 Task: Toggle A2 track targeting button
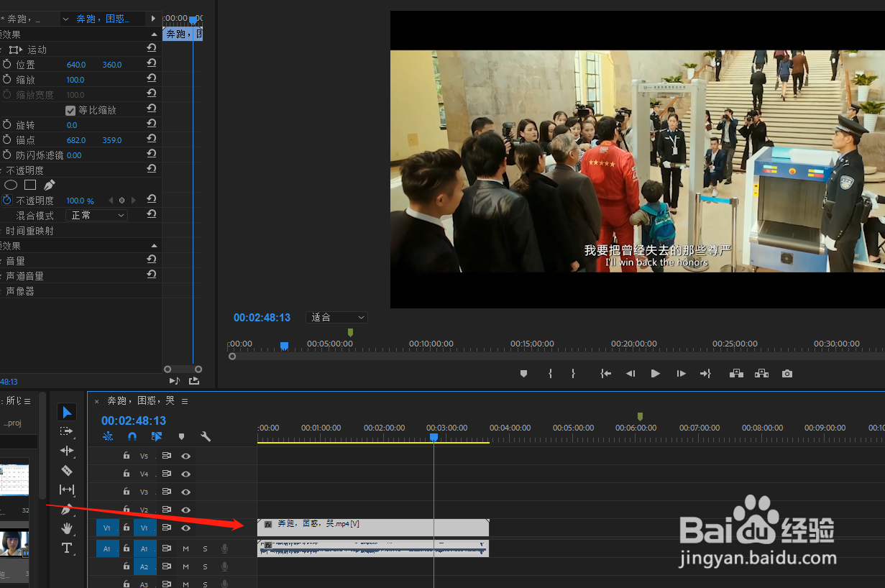click(145, 566)
